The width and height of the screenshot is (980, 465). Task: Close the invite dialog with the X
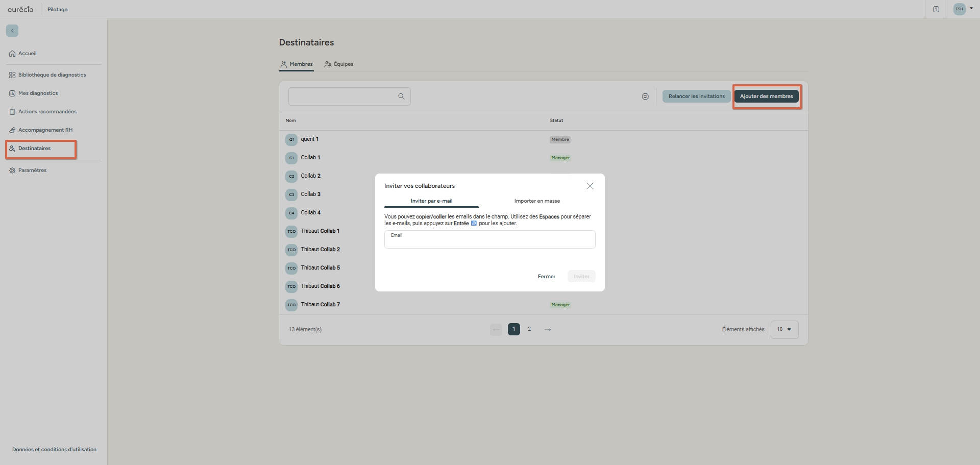click(590, 186)
